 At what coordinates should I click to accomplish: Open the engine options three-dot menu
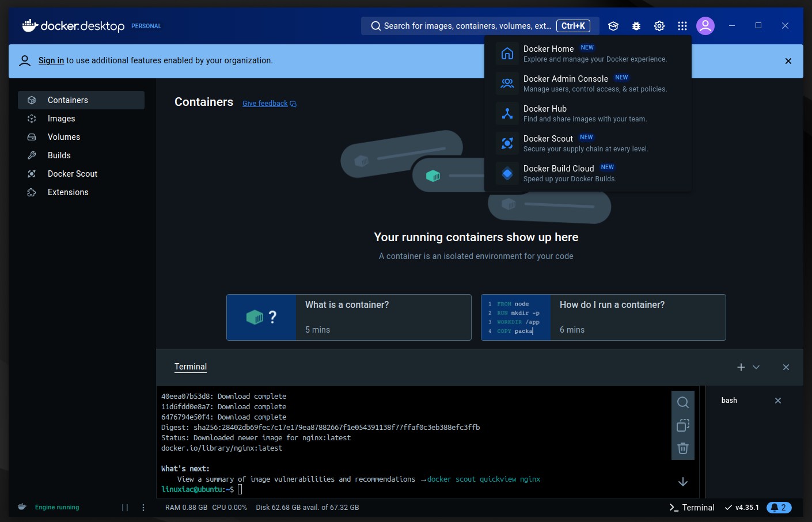[143, 508]
